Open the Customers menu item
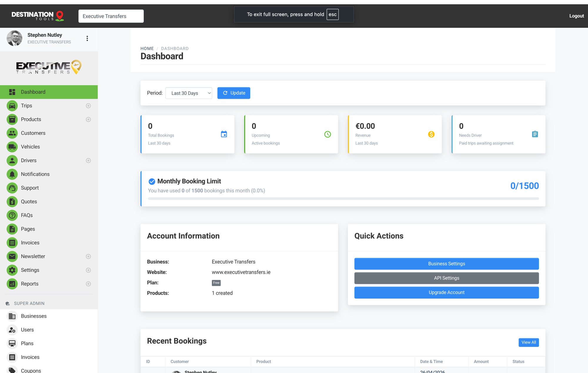 point(49,133)
